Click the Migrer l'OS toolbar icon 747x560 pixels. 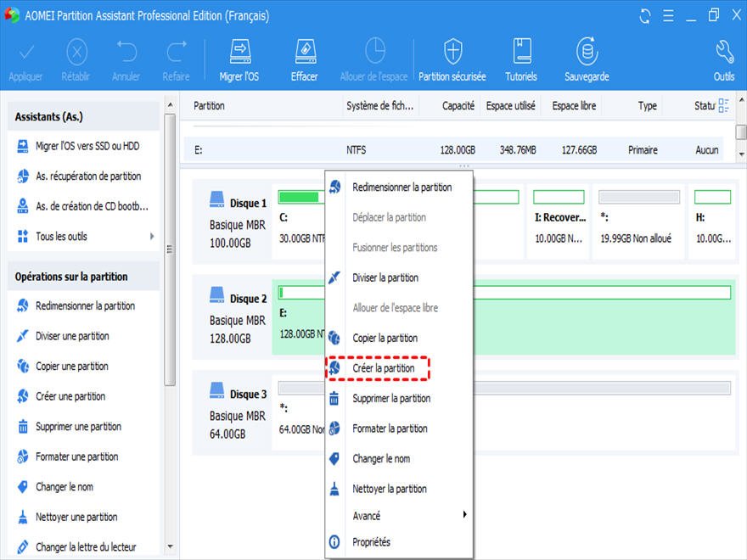239,60
